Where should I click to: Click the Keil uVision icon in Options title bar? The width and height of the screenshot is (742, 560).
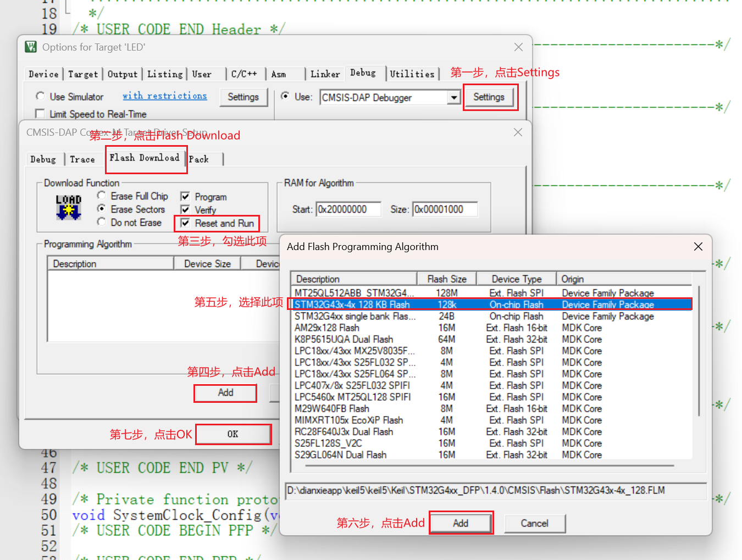(31, 47)
